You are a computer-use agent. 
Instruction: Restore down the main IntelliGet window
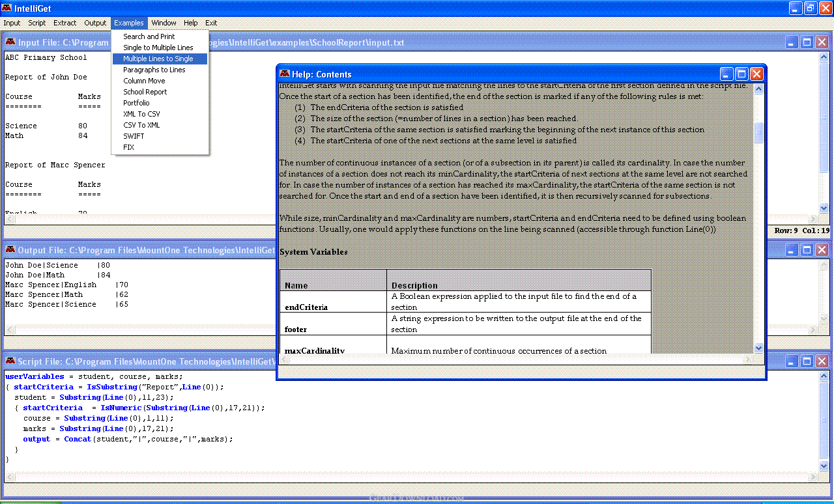pyautogui.click(x=810, y=8)
